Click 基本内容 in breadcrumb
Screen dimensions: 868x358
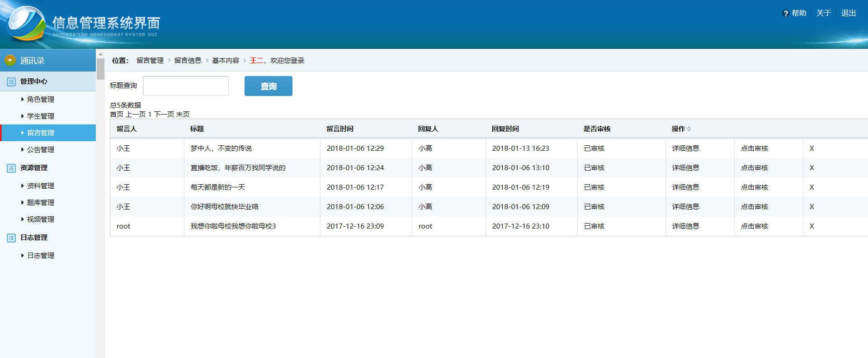point(226,60)
